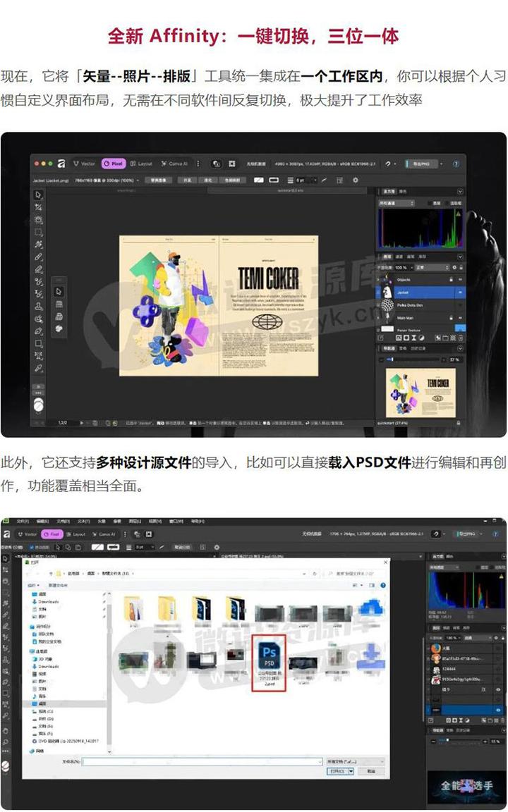Select the Move tool in upper Affinity screenshot
Viewport: 508px width, 812px height.
(38, 195)
